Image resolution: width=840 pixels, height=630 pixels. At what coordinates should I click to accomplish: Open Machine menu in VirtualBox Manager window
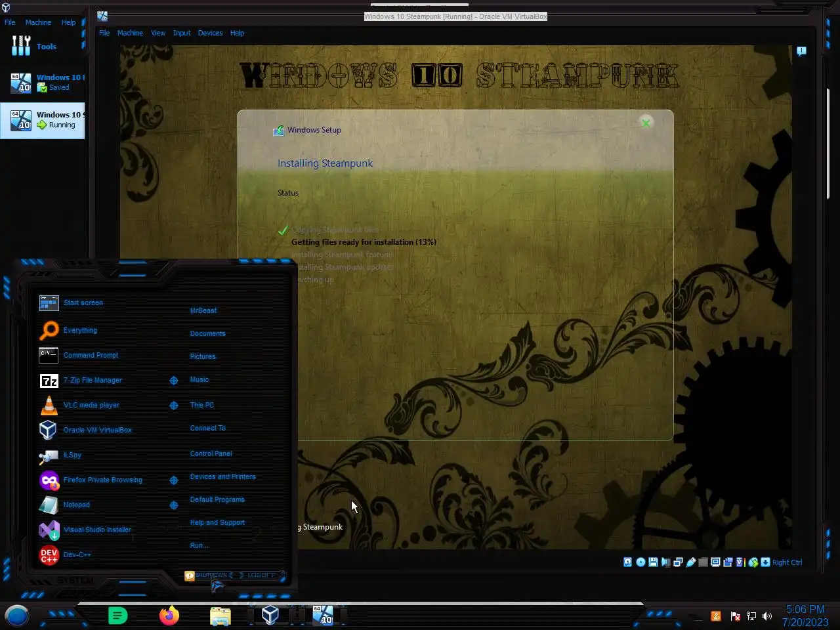pyautogui.click(x=38, y=22)
